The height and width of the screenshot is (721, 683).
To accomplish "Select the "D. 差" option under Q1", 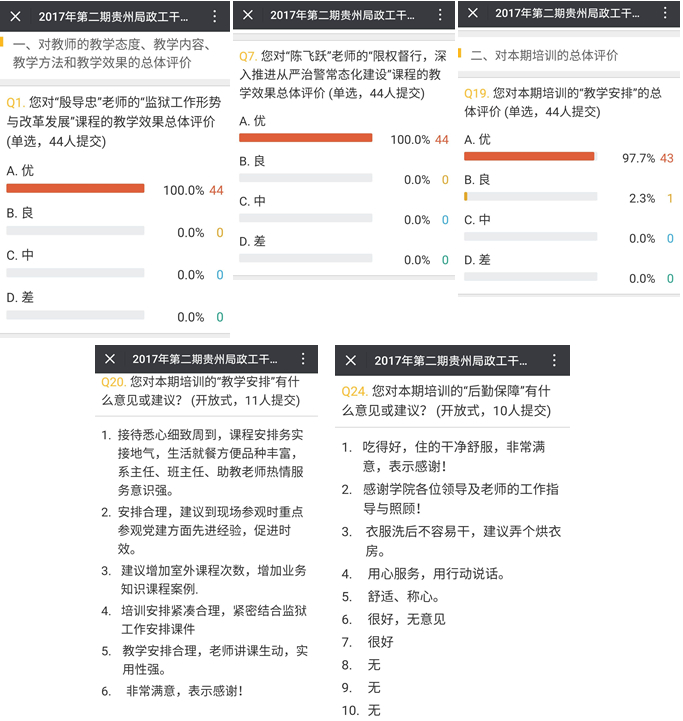I will point(20,297).
